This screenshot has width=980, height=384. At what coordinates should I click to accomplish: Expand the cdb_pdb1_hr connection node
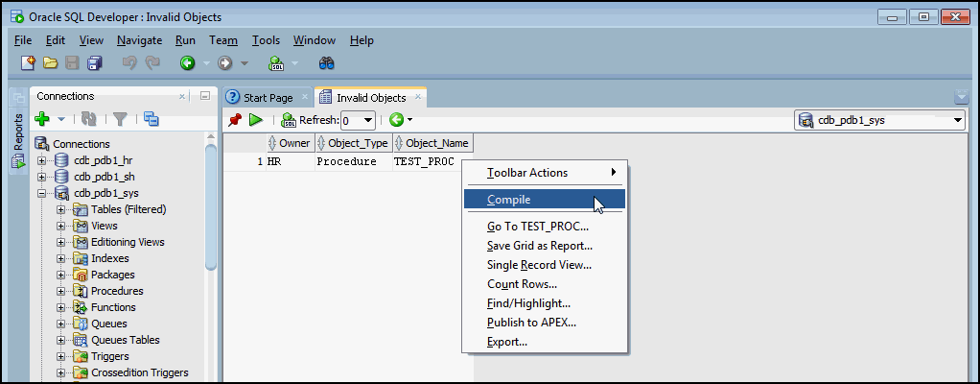point(42,160)
